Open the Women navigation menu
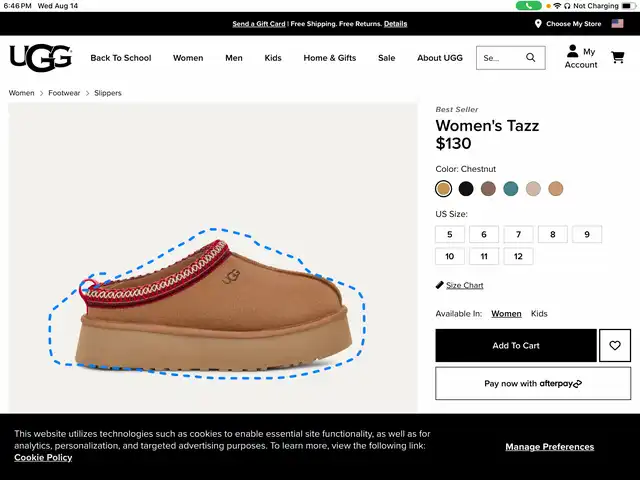This screenshot has width=640, height=480. [x=188, y=58]
